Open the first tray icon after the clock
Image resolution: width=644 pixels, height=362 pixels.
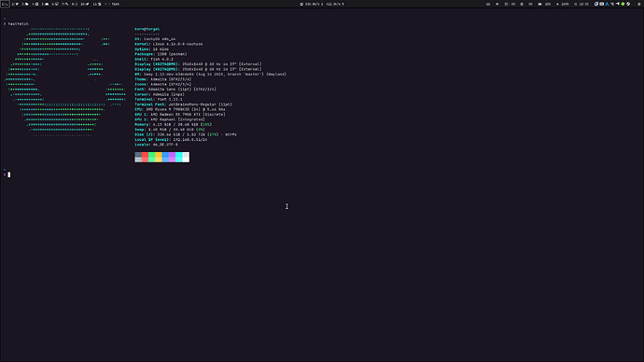tap(596, 4)
